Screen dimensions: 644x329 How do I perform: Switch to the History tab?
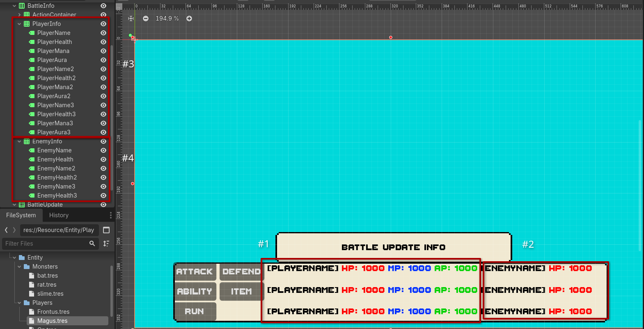[59, 215]
